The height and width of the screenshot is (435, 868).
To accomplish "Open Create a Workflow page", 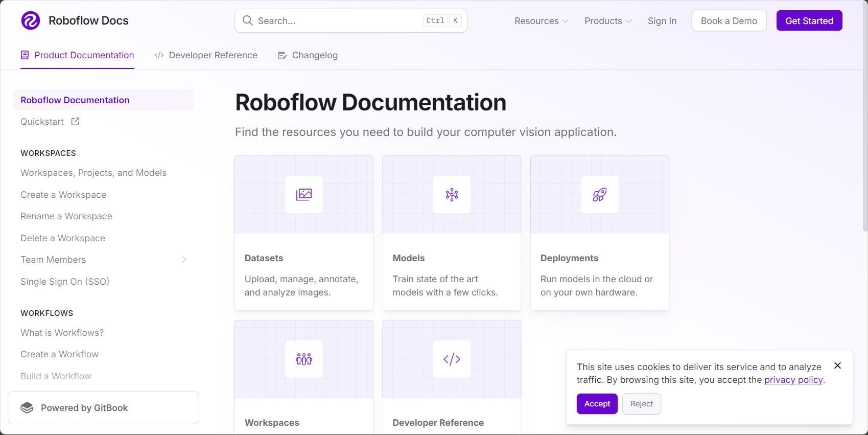I will pos(59,354).
